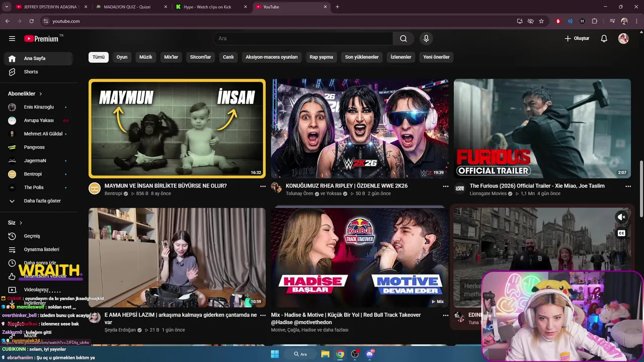This screenshot has width=644, height=362.
Task: Open the black cat-face extension
Action: pyautogui.click(x=583, y=21)
